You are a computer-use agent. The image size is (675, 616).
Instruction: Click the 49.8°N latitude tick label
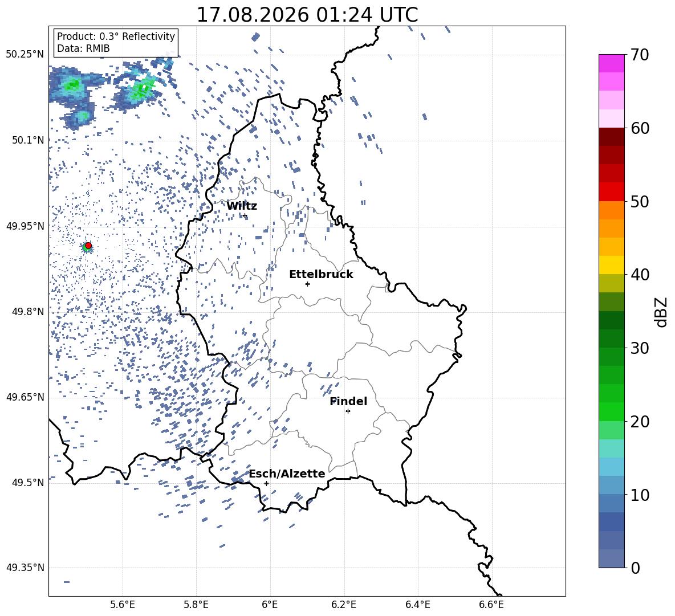point(28,312)
